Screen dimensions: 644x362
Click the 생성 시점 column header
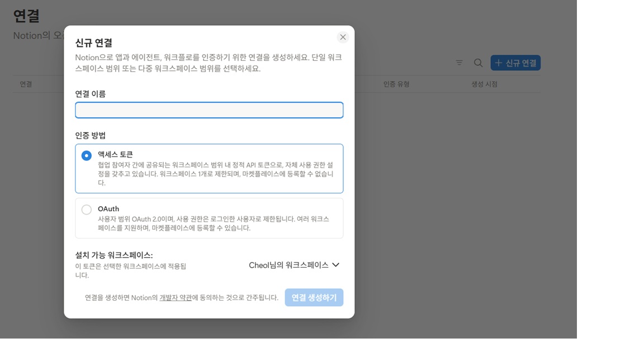484,84
